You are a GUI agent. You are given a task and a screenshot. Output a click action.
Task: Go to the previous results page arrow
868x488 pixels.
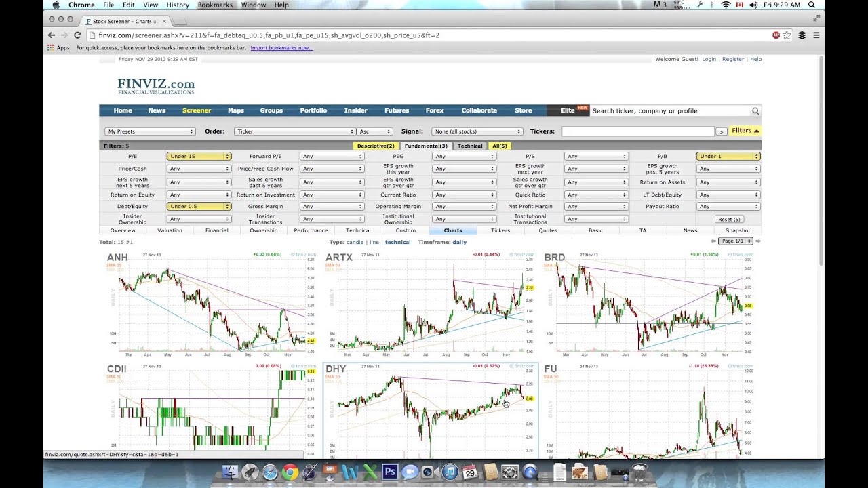point(713,241)
